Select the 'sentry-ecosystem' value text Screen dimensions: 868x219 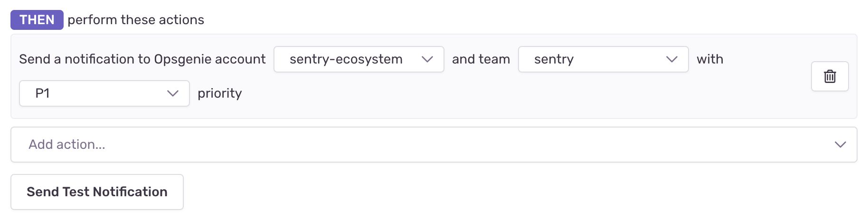346,59
